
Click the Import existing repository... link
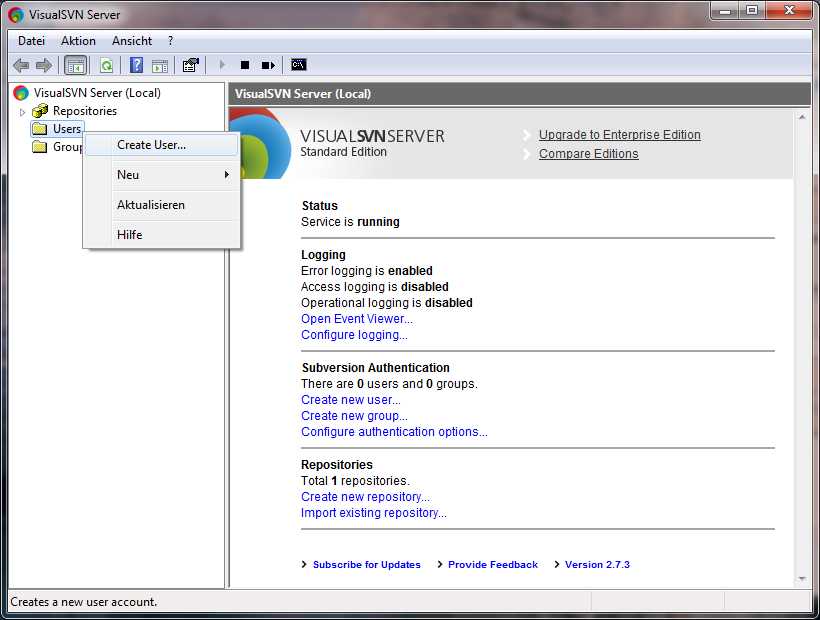point(374,513)
